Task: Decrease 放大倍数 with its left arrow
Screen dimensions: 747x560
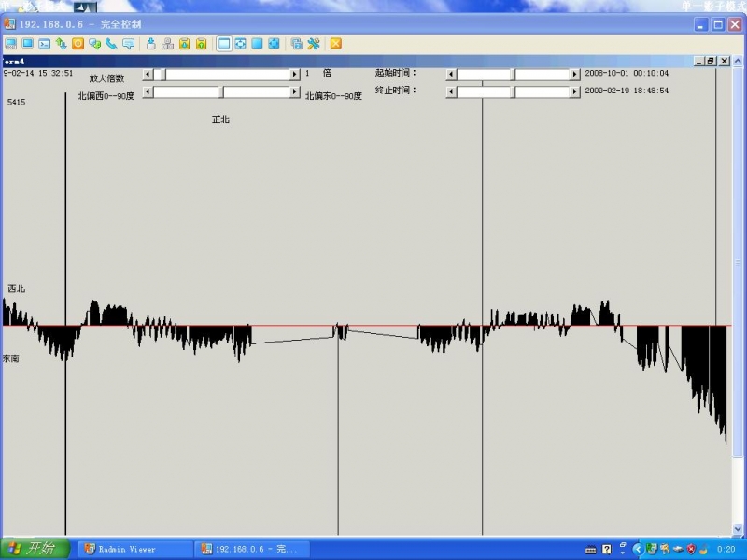Action: pyautogui.click(x=148, y=75)
